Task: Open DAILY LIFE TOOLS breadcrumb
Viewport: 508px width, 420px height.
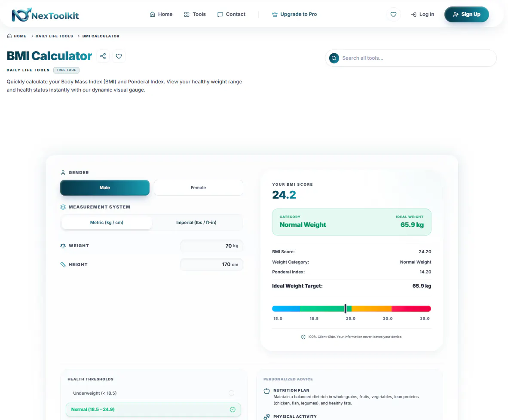Action: coord(54,36)
